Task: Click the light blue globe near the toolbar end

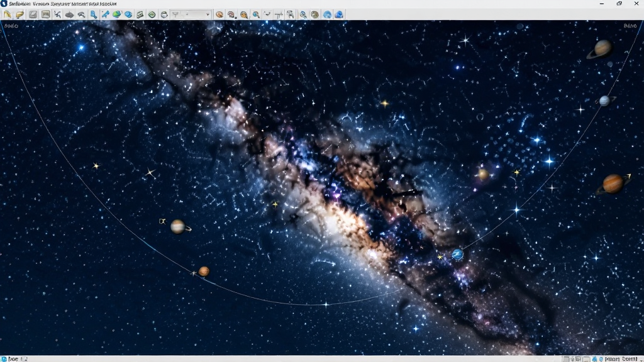Action: click(x=327, y=15)
